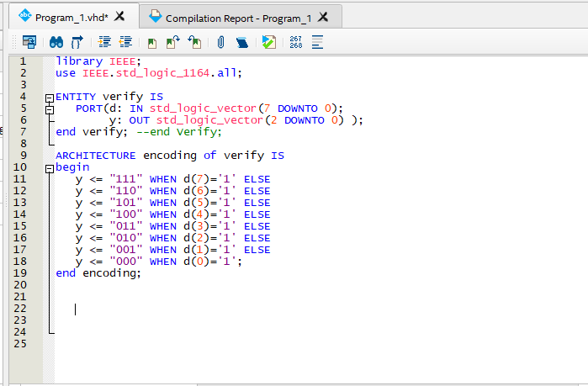Jump to previous bookmark icon
This screenshot has width=588, height=386.
(x=194, y=42)
